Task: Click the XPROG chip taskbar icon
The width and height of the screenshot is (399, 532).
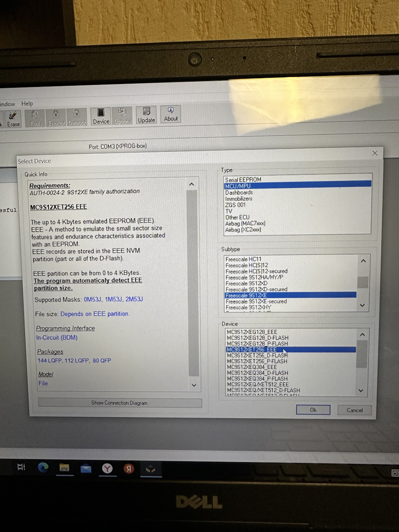Action: [x=150, y=469]
